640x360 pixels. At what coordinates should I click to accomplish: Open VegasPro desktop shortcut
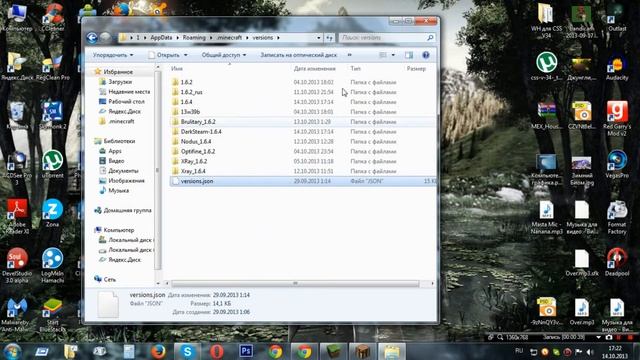[x=617, y=164]
